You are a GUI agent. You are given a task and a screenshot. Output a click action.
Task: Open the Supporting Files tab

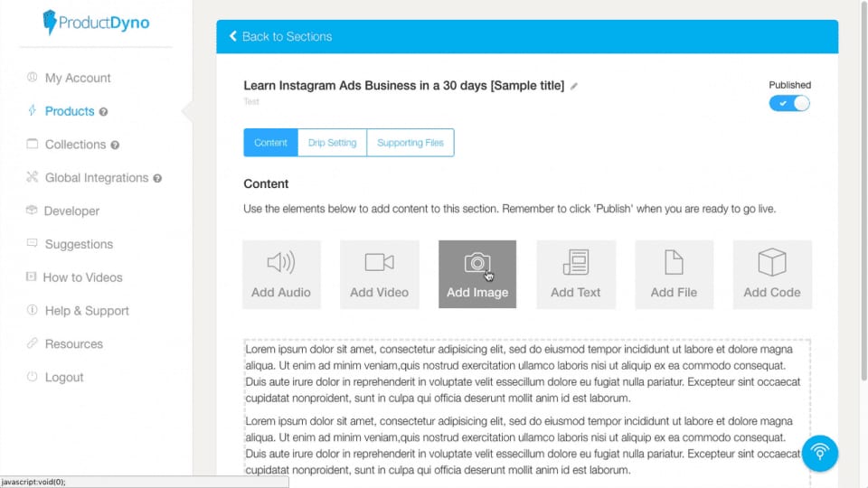410,143
